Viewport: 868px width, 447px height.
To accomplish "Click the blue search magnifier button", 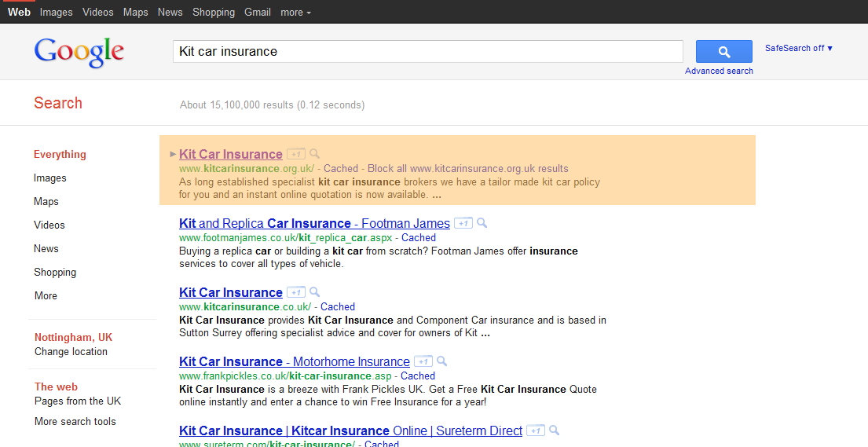I will 723,52.
